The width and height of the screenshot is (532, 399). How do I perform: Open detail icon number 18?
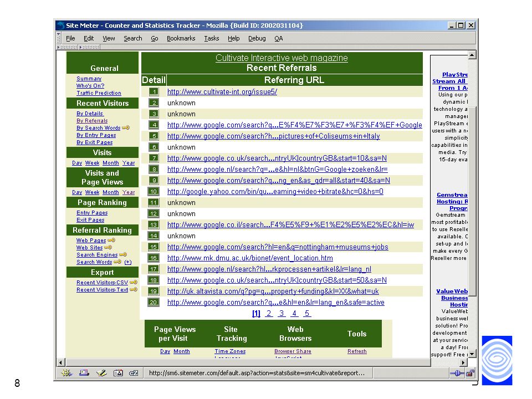point(154,280)
